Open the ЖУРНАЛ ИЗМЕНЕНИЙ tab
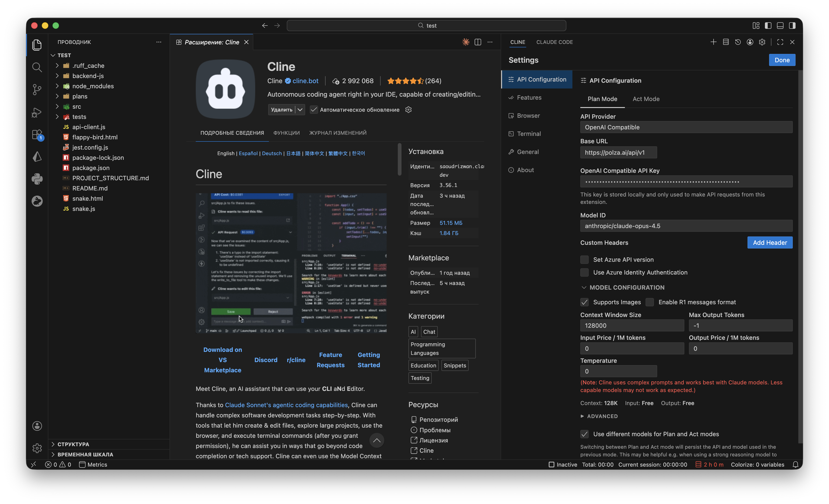 tap(337, 133)
